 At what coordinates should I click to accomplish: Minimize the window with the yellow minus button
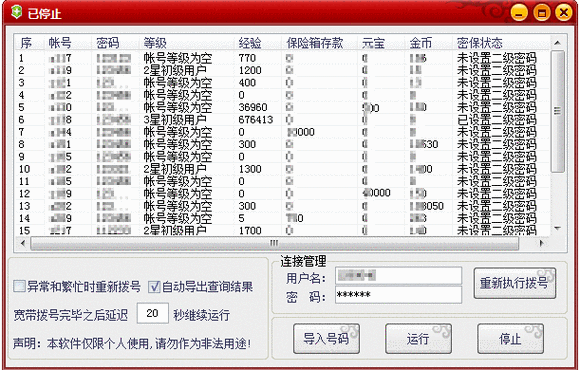click(519, 13)
